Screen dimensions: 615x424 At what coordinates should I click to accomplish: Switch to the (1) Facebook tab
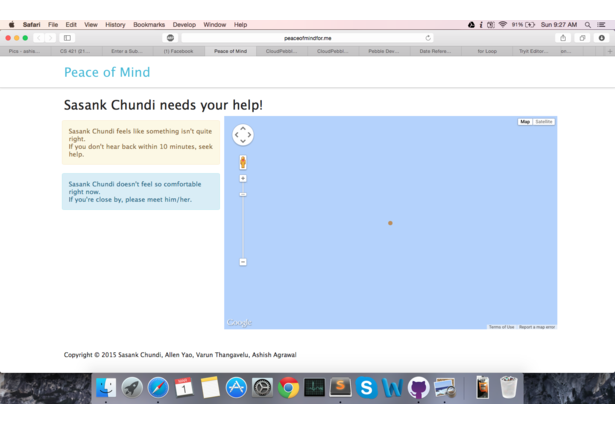click(x=179, y=51)
